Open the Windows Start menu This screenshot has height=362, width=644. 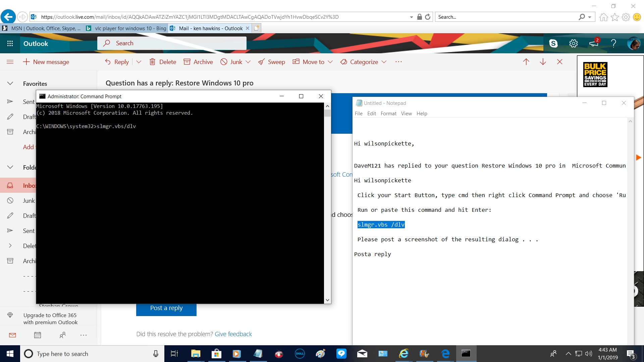[10, 354]
